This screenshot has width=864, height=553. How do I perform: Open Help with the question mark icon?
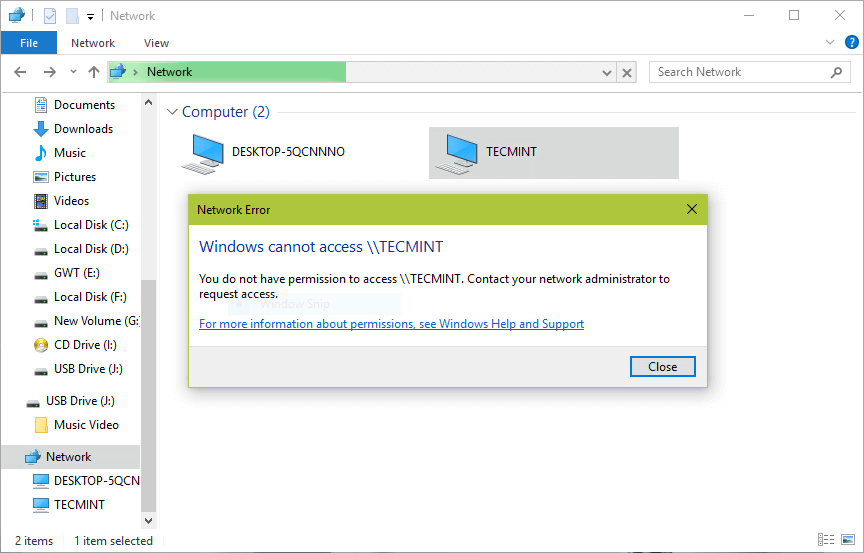pyautogui.click(x=851, y=42)
